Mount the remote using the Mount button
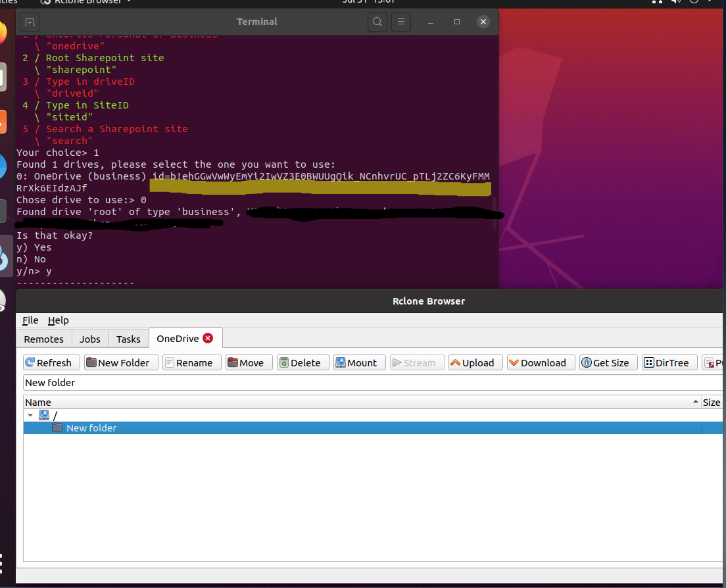This screenshot has width=726, height=588. pos(359,362)
